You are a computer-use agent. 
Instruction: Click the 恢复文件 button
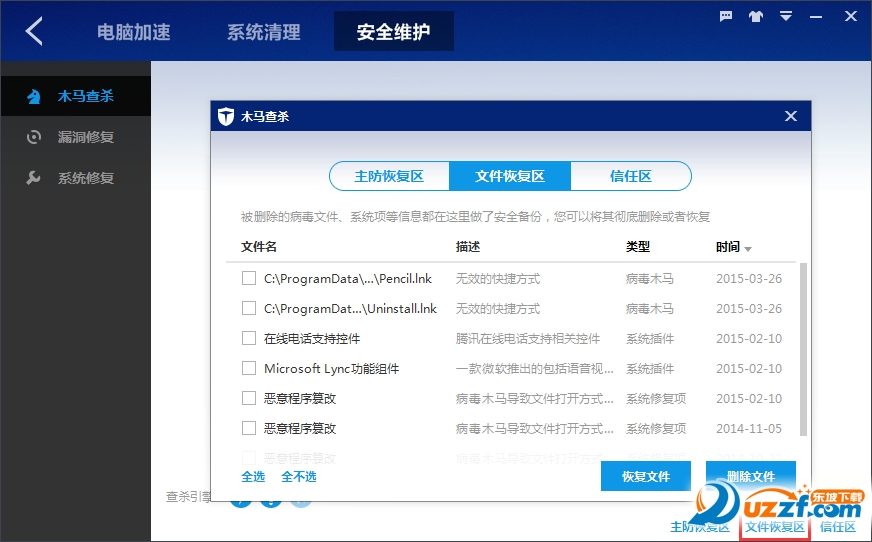(645, 476)
